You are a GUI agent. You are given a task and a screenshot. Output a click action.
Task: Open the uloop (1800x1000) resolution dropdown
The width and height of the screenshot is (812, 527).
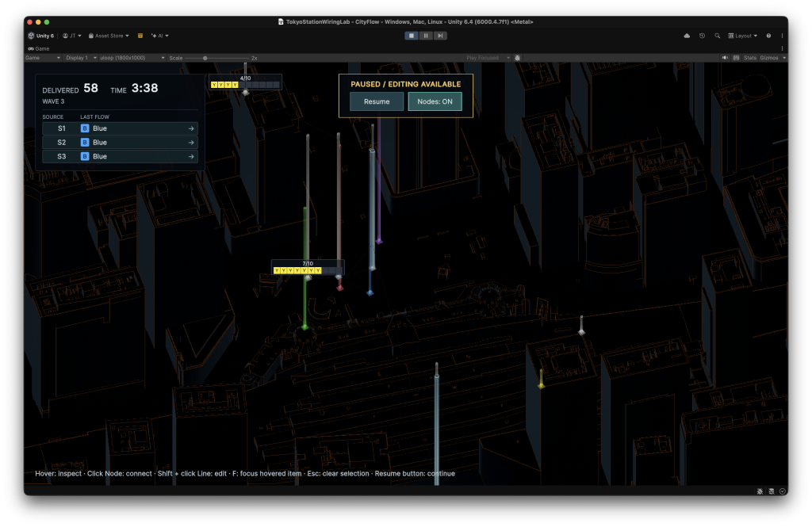pyautogui.click(x=132, y=58)
